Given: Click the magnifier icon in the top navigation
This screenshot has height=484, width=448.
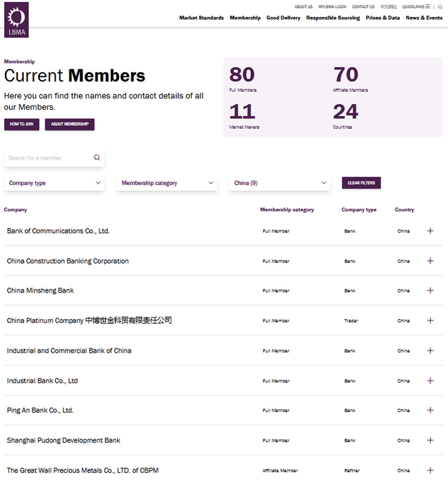Looking at the screenshot, I should [x=440, y=7].
